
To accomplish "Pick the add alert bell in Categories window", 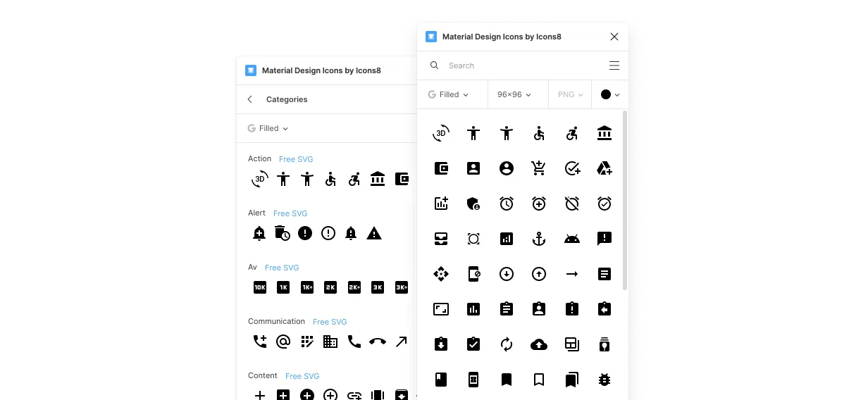I will point(259,233).
